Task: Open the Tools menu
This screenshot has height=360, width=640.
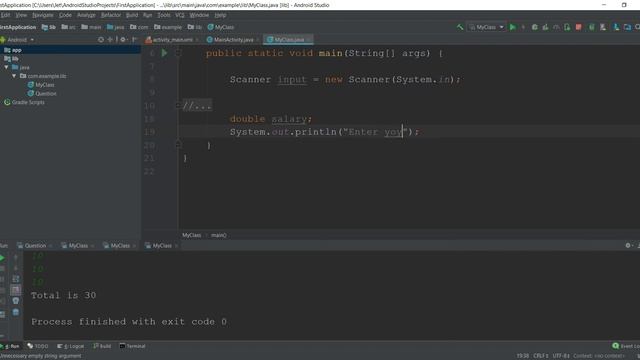Action: [x=164, y=15]
